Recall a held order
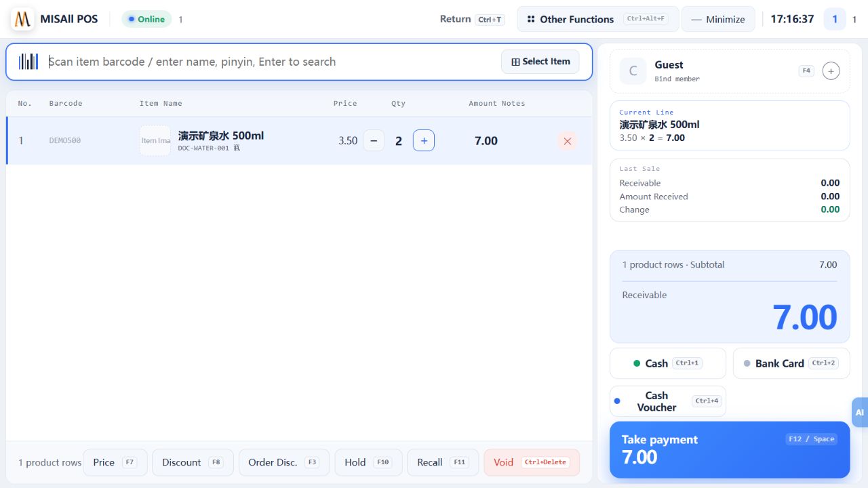The height and width of the screenshot is (488, 868). coord(443,462)
